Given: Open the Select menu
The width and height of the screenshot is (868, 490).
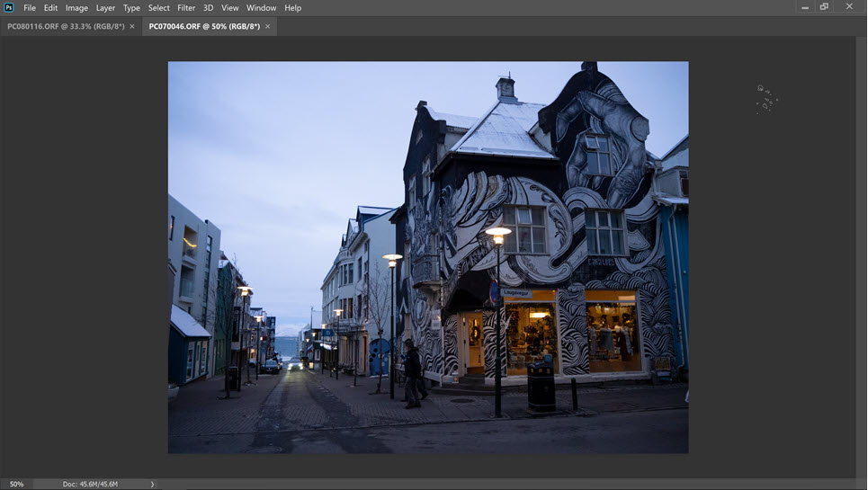Looking at the screenshot, I should [x=158, y=8].
